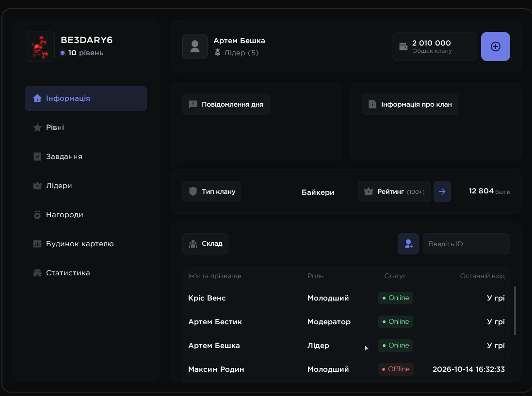Click the Байкери clan type value
Screen dimensions: 532x396
click(x=318, y=192)
